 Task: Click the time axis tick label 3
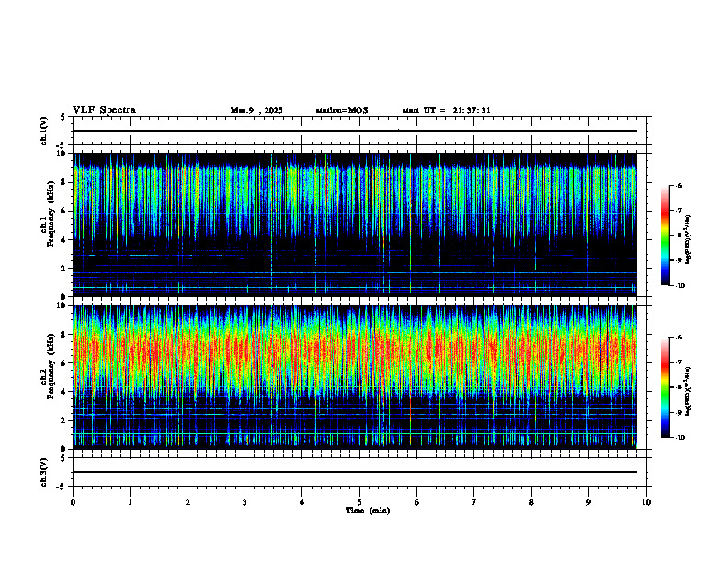coord(245,502)
